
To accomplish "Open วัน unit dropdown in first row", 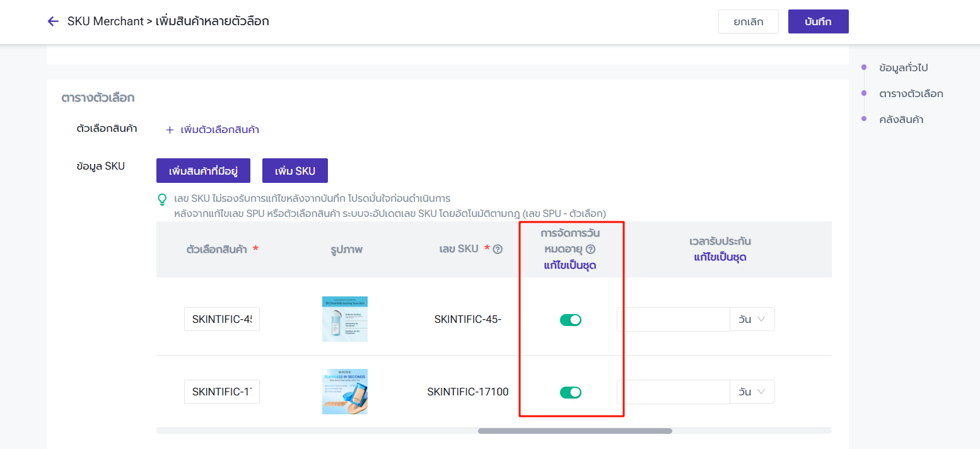I will 752,320.
